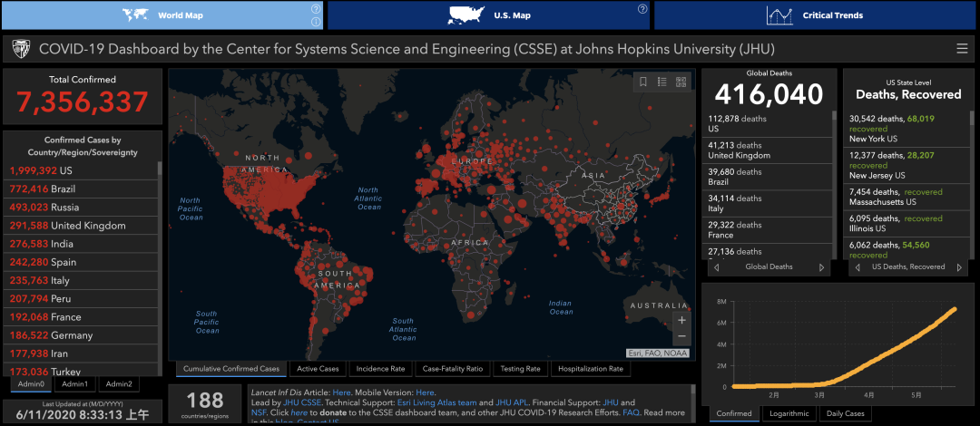980x426 pixels.
Task: Select the '242,280 Spain' row
Action: [82, 262]
